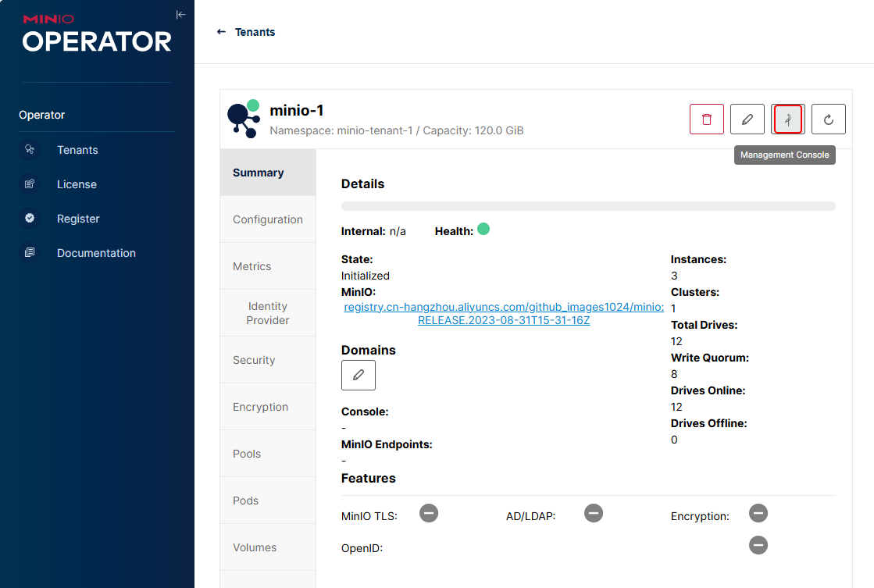Click the capacity usage bar under Details
Viewport: 874px width, 588px height.
(588, 206)
